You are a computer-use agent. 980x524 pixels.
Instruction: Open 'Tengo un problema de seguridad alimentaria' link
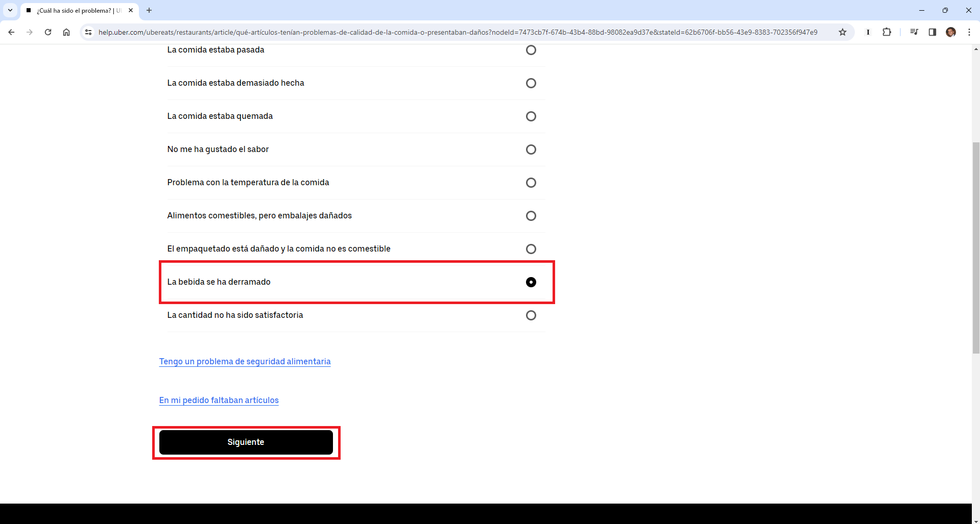coord(245,361)
